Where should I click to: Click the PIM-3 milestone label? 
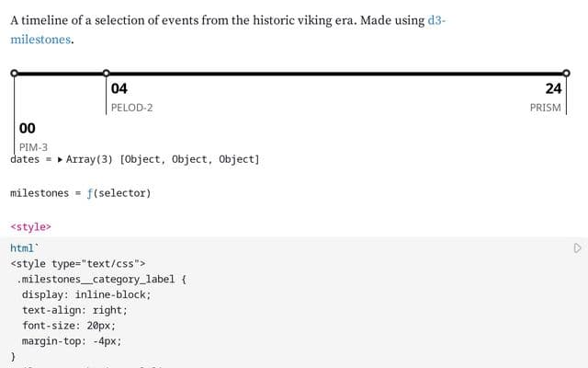tap(33, 147)
